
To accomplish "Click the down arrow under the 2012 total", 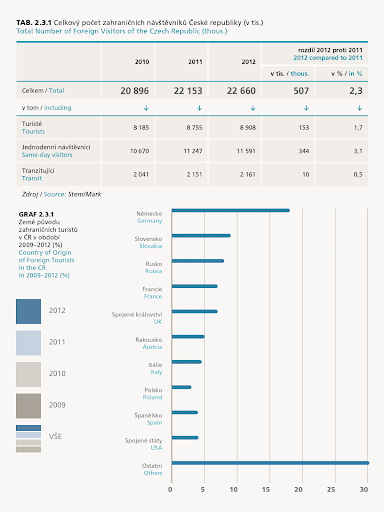I will pos(253,108).
